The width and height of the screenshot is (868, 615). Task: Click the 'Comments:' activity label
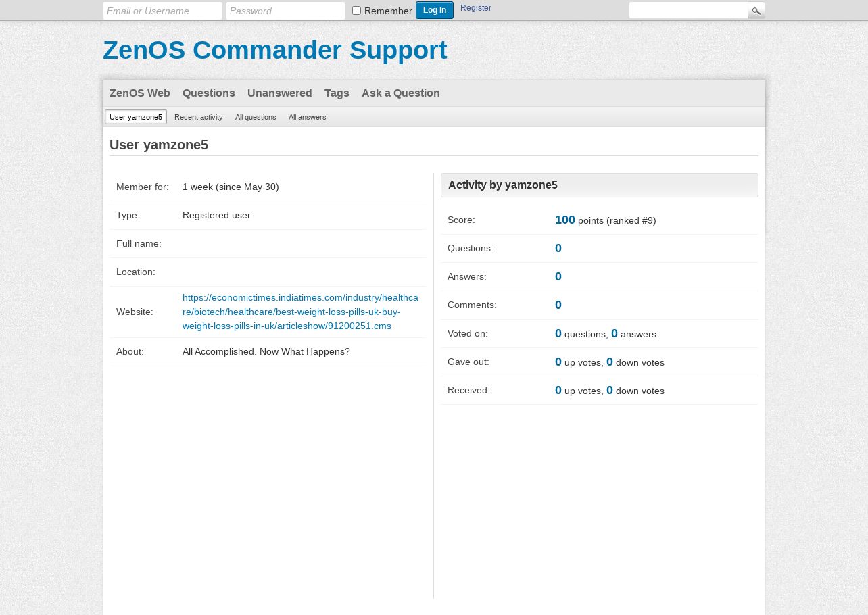click(472, 305)
